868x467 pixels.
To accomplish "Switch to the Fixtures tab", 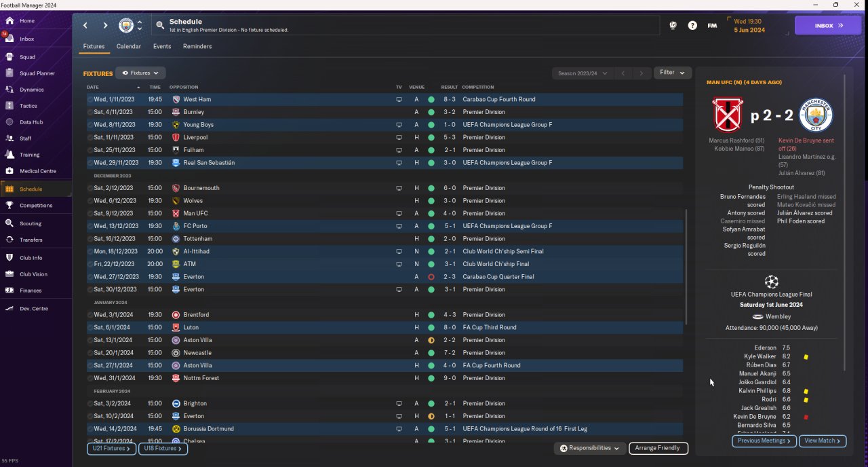I will point(94,47).
